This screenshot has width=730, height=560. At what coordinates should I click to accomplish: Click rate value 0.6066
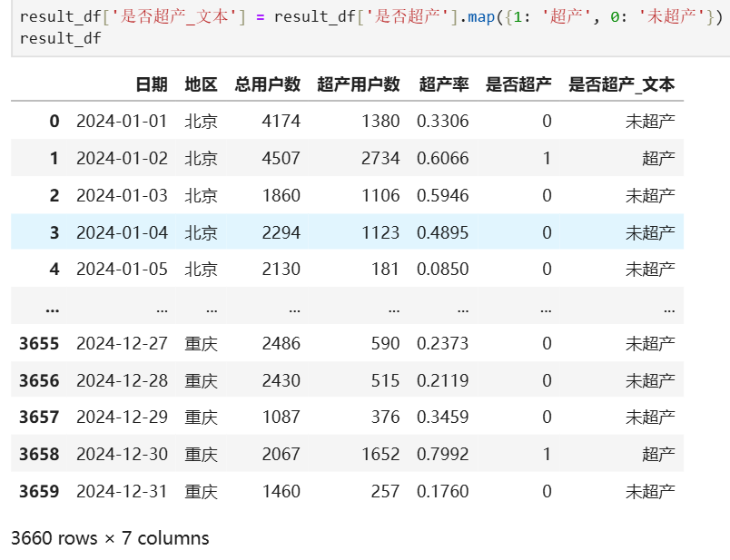[443, 158]
